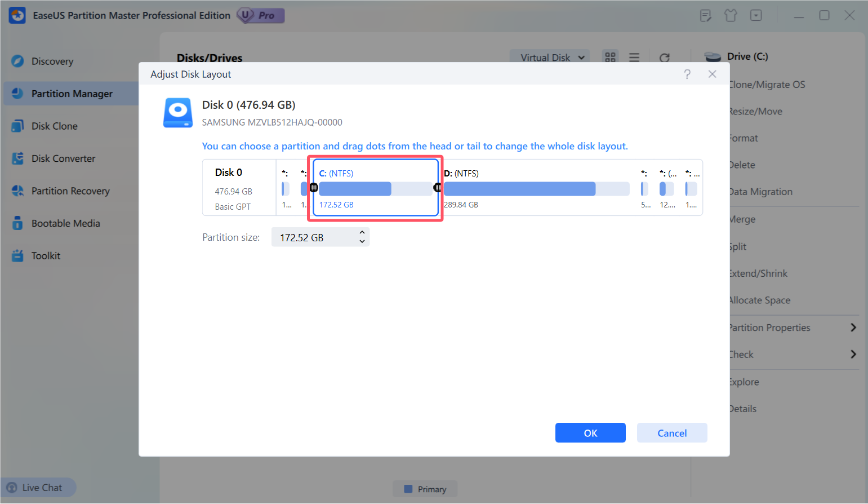Choose Split in the drive panel
The width and height of the screenshot is (868, 504).
point(738,246)
